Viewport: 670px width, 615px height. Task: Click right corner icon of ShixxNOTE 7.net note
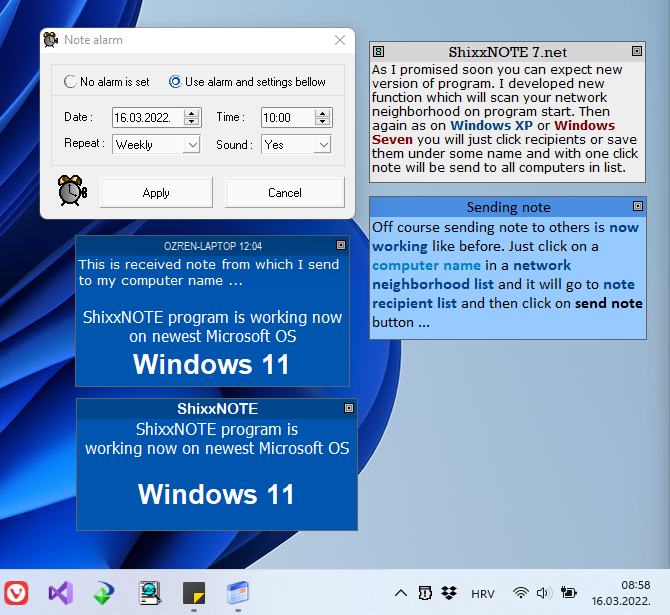coord(637,51)
